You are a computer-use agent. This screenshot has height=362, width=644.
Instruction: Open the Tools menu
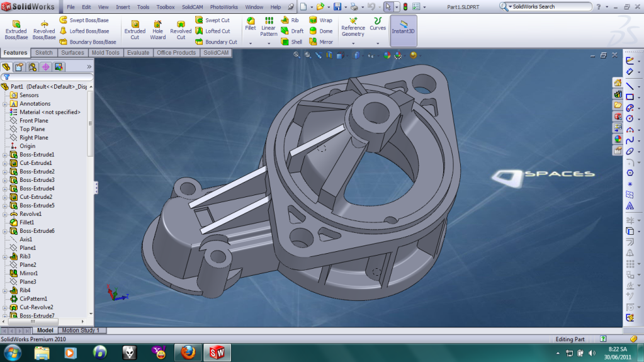point(143,7)
